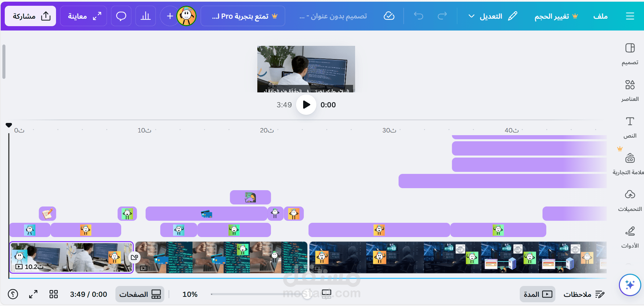This screenshot has width=644, height=306.
Task: Open تغيير الحجم resize option
Action: pyautogui.click(x=556, y=16)
